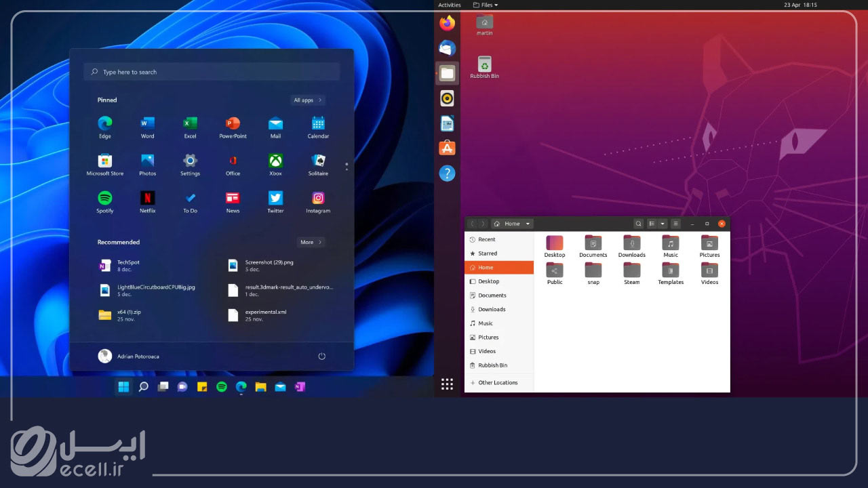Open Microsoft Store
Image resolution: width=868 pixels, height=488 pixels.
click(104, 164)
